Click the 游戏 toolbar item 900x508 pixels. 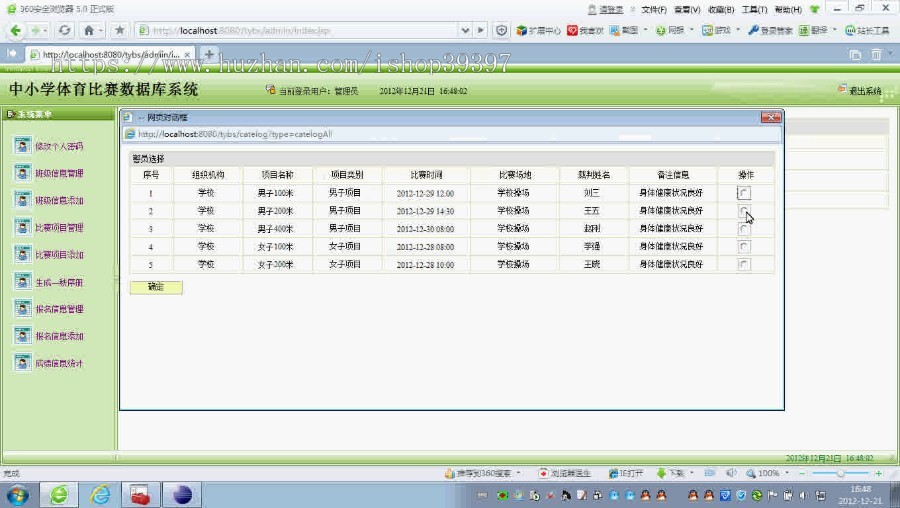716,30
